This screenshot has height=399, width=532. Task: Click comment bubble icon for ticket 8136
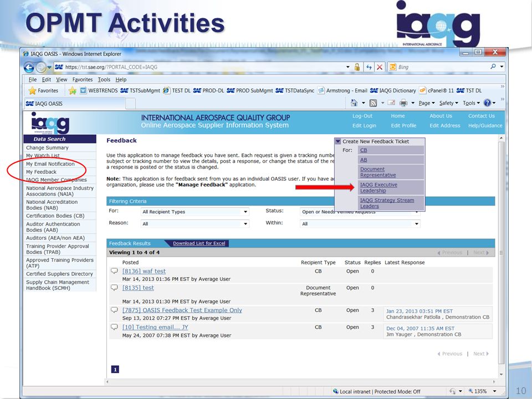coord(114,271)
